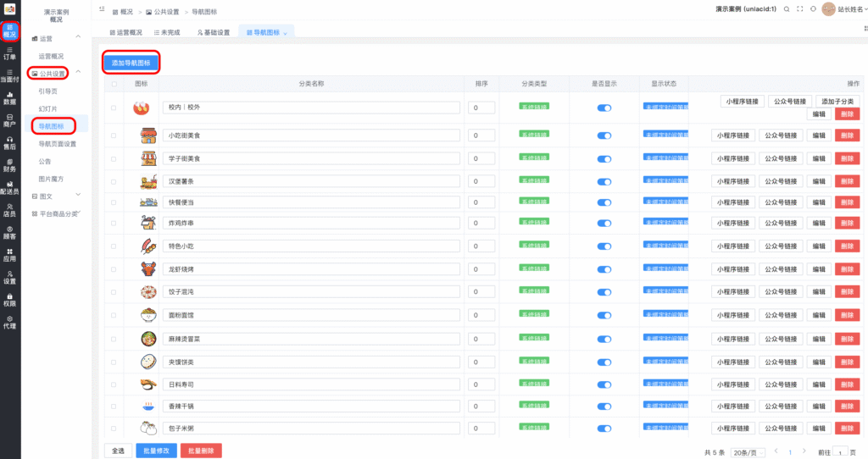Open the 20条/页 page size dropdown
868x459 pixels.
point(747,453)
